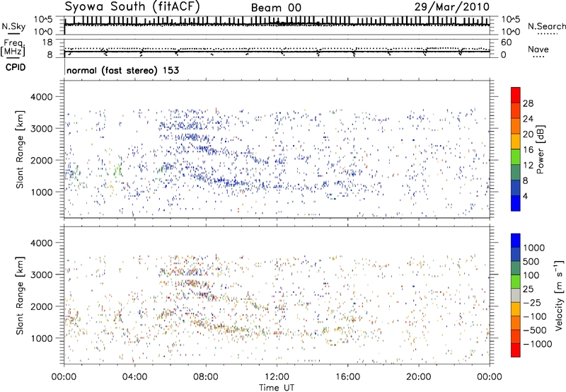
Task: Click left '10^5' noise scale tick
Action: pos(43,19)
